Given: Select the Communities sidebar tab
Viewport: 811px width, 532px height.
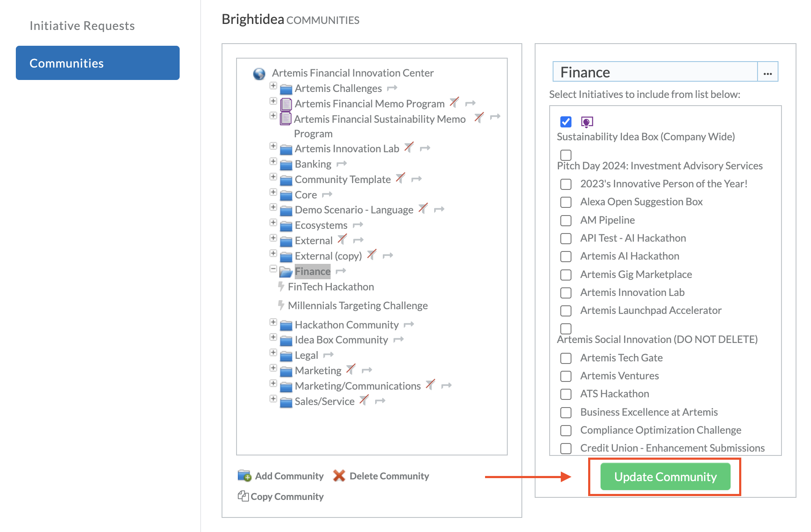Looking at the screenshot, I should click(x=98, y=63).
